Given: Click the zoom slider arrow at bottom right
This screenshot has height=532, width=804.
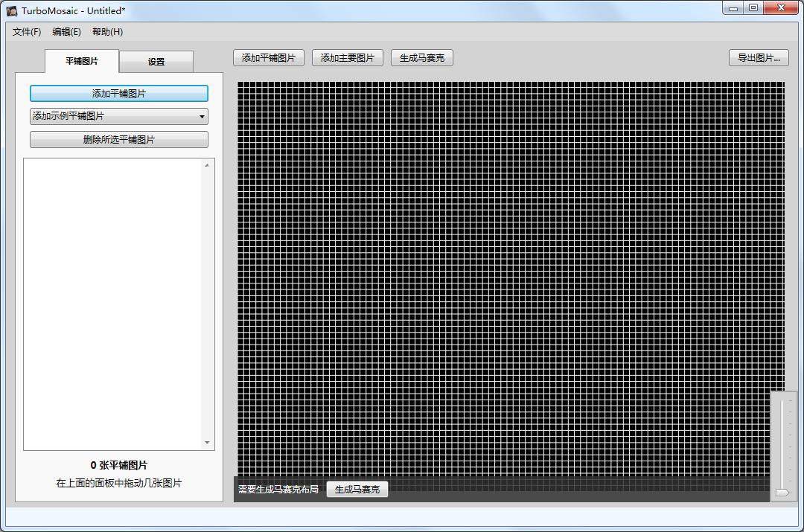Looking at the screenshot, I should click(x=782, y=493).
